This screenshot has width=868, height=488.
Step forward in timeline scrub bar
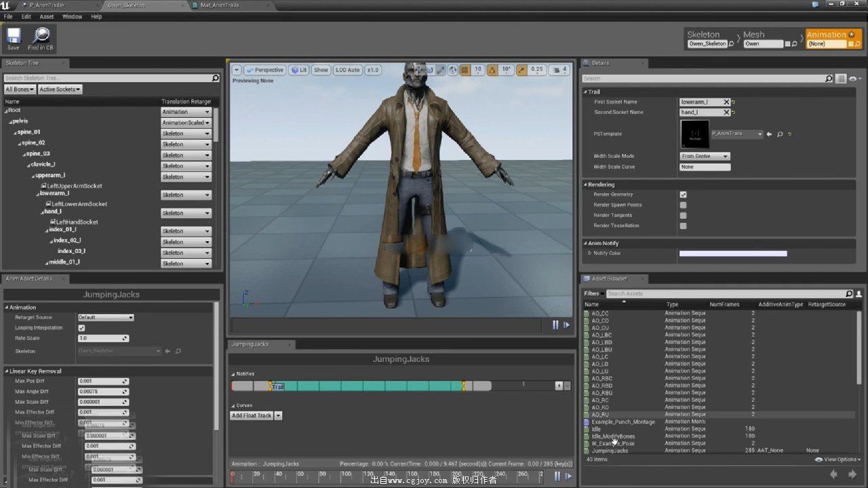pyautogui.click(x=568, y=476)
